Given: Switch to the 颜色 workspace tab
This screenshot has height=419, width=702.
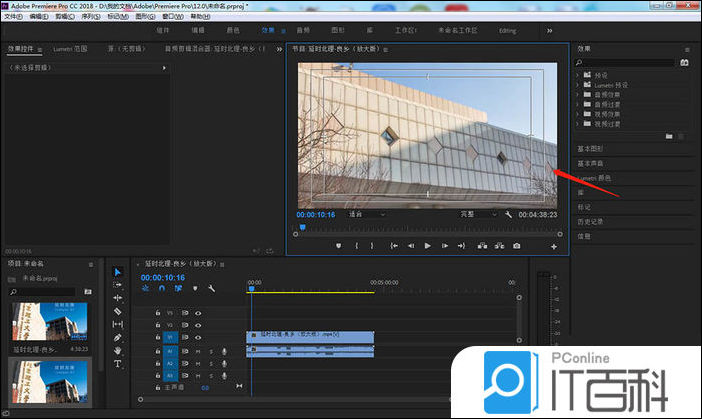Looking at the screenshot, I should tap(232, 30).
